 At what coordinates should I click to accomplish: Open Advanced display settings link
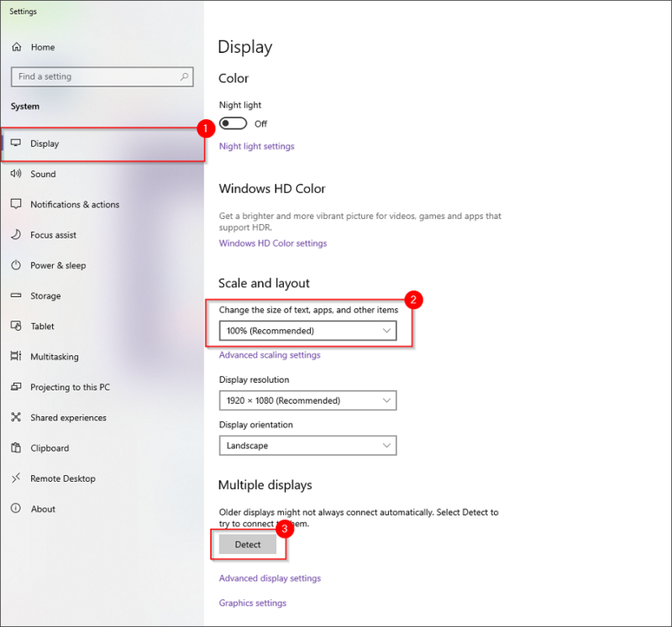pyautogui.click(x=270, y=578)
